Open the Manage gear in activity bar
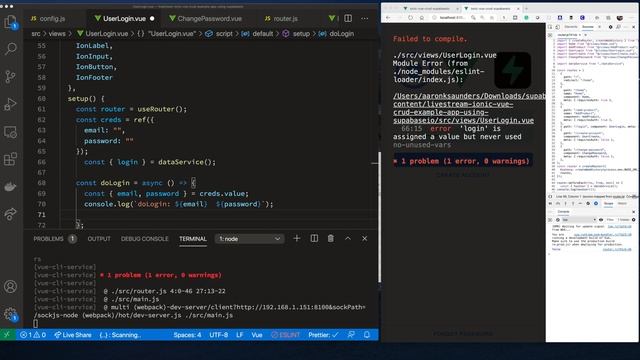 (10, 314)
